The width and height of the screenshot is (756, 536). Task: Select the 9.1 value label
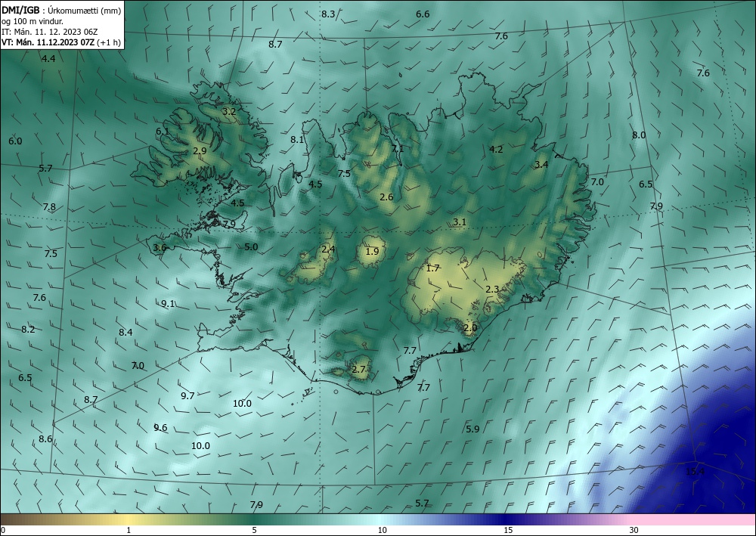[168, 303]
